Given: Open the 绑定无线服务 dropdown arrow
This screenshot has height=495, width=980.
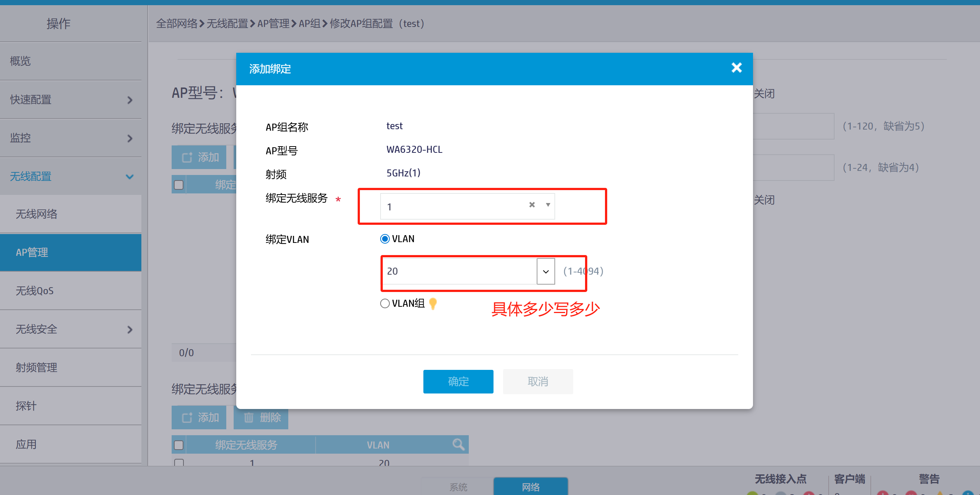Looking at the screenshot, I should point(548,205).
